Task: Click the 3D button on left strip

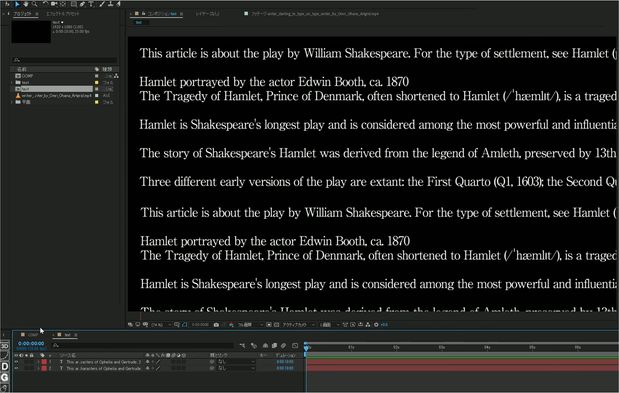Action: pyautogui.click(x=4, y=346)
